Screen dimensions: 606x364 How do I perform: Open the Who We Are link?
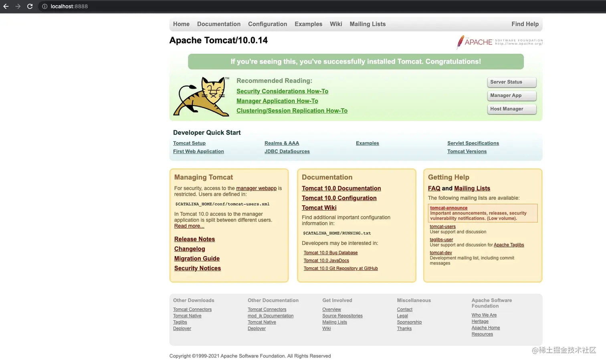point(484,315)
